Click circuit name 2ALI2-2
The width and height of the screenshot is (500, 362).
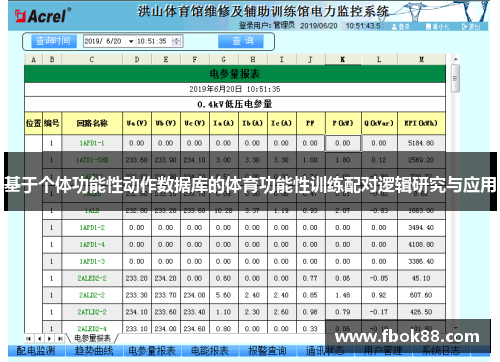(92, 296)
